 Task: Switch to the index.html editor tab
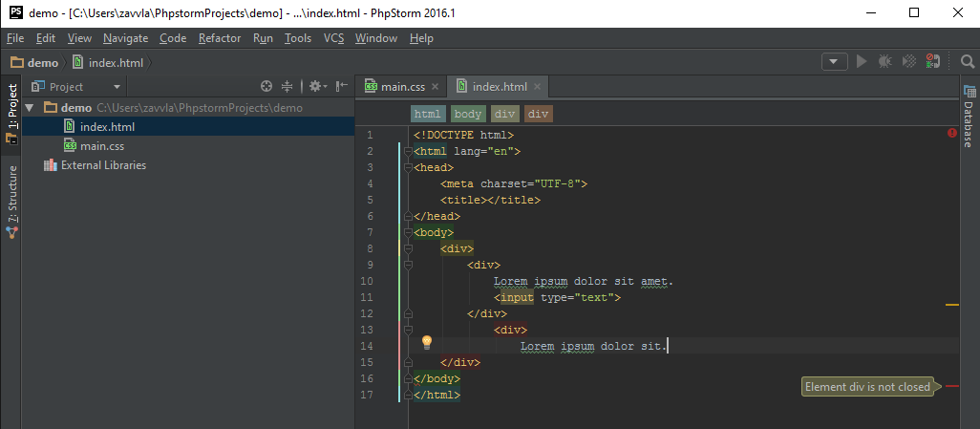(x=500, y=87)
